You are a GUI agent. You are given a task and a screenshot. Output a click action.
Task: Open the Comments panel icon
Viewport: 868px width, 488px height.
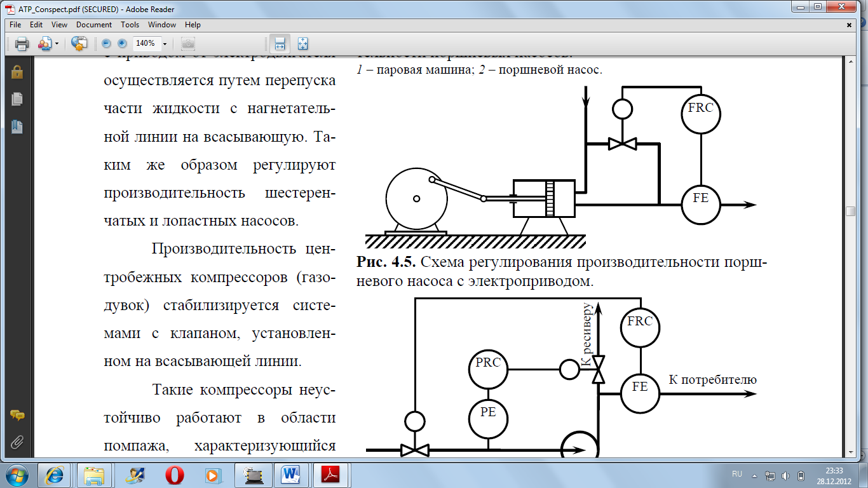click(x=17, y=416)
